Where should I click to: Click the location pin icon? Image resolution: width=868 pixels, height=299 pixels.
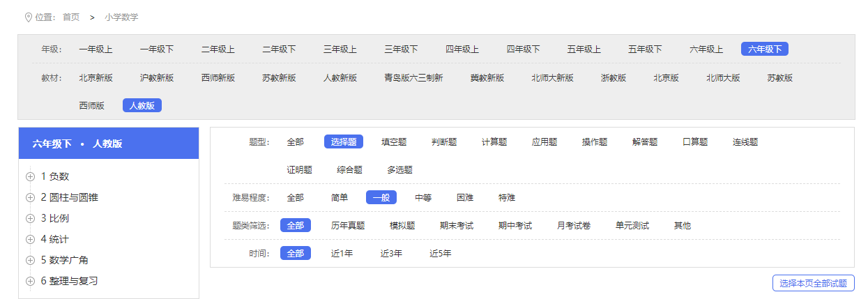coord(28,17)
